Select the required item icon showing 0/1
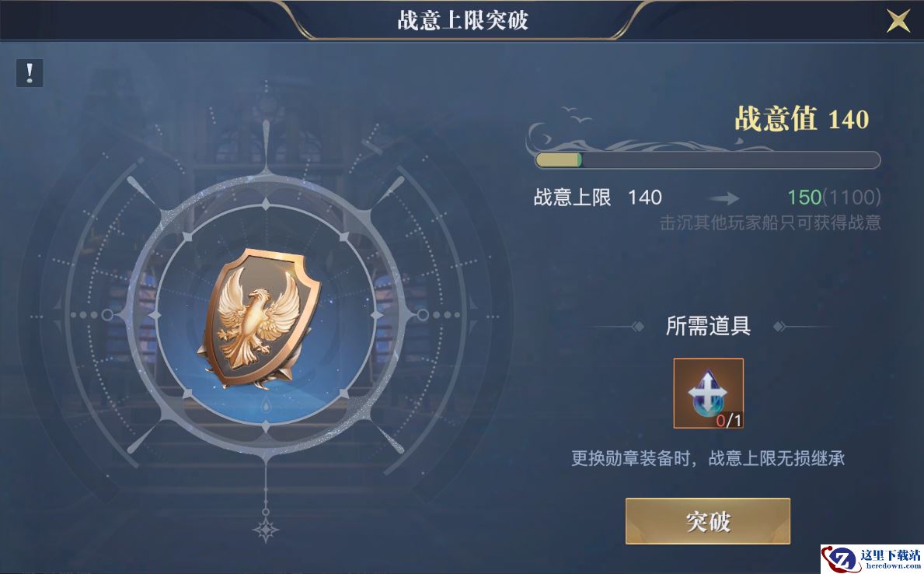The width and height of the screenshot is (924, 574). pyautogui.click(x=708, y=393)
